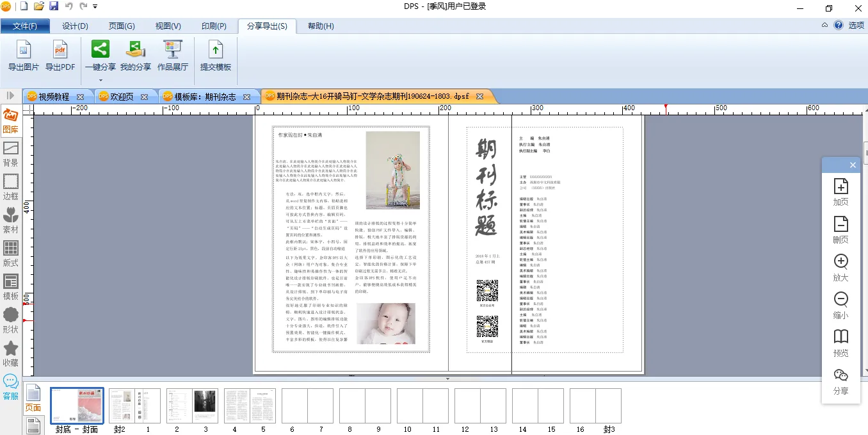
Task: Open the 形状 shapes sidebar panel
Action: pyautogui.click(x=11, y=320)
